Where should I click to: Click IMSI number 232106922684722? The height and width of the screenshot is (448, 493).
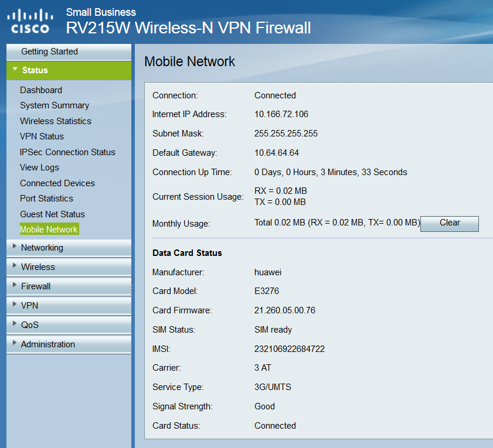290,349
